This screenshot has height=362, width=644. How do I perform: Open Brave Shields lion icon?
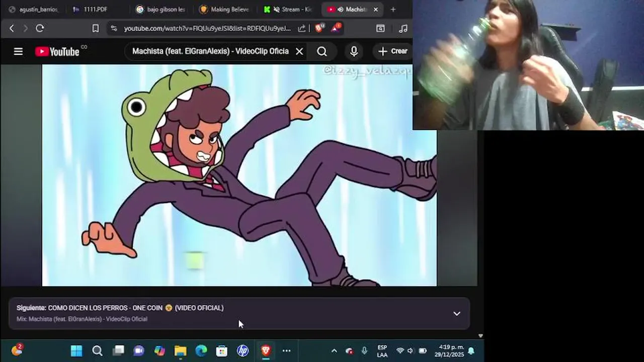coord(319,29)
